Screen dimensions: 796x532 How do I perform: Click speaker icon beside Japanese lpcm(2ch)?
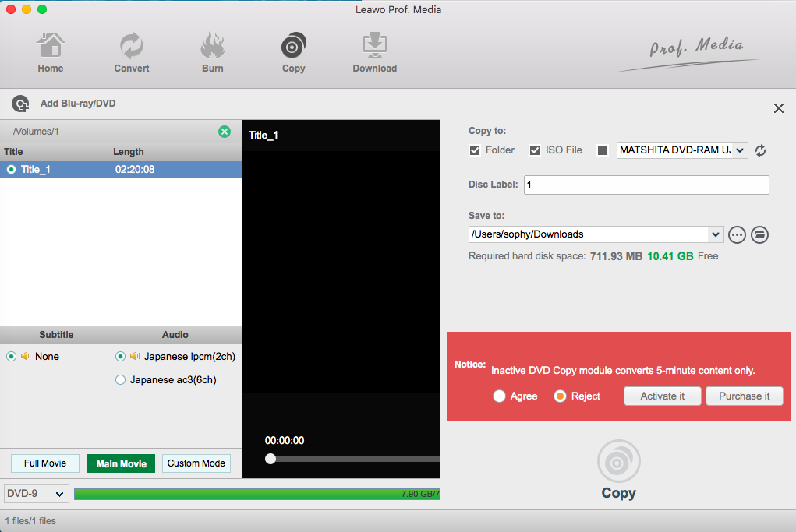(135, 357)
